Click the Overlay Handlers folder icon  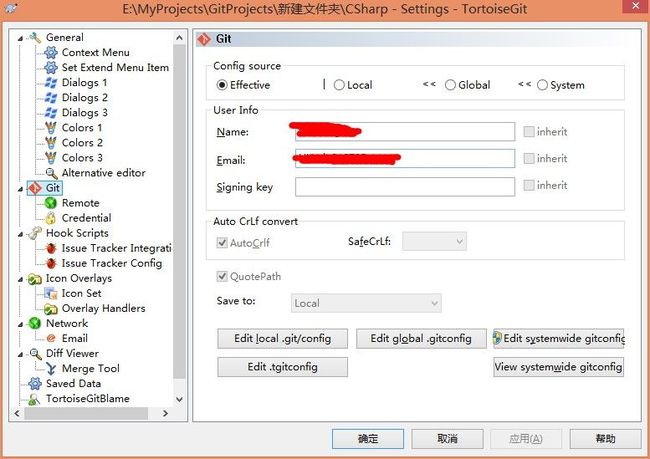point(51,308)
